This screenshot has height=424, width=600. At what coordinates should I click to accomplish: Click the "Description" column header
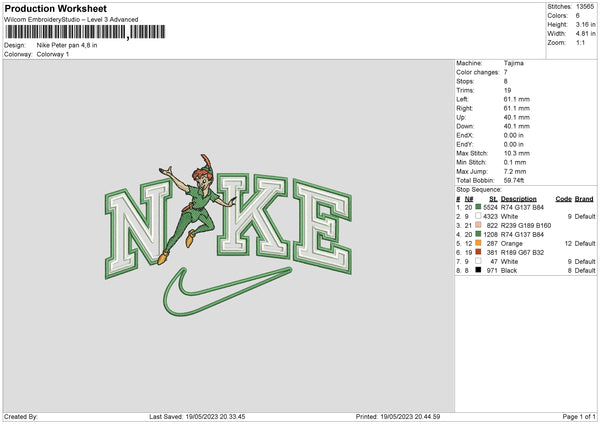[518, 199]
